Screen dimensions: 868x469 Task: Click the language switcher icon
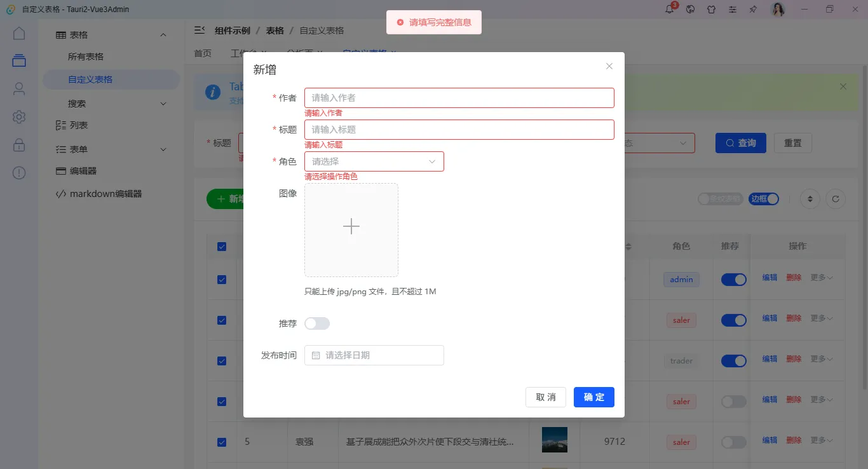[x=690, y=9]
